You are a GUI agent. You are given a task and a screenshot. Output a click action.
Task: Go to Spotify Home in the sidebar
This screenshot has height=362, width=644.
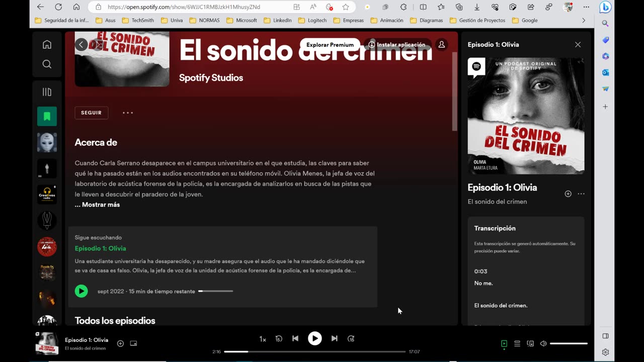tap(47, 45)
